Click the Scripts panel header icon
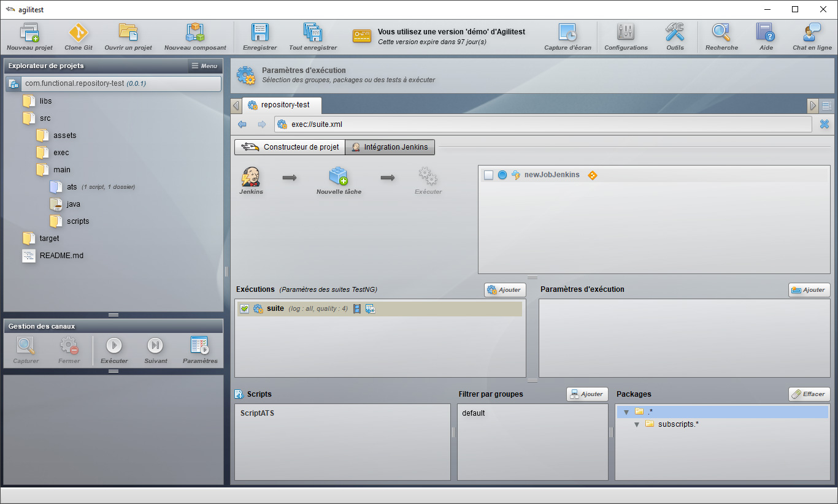 click(x=239, y=394)
